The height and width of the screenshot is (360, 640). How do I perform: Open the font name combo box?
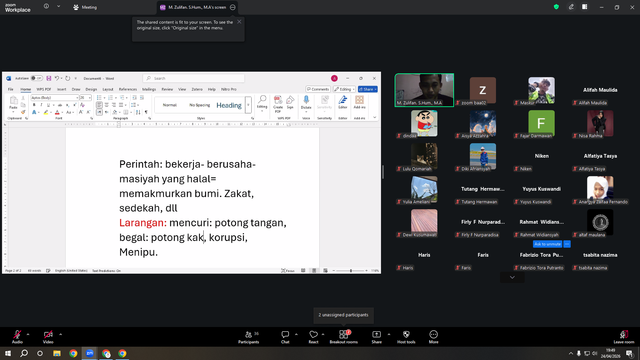55,98
